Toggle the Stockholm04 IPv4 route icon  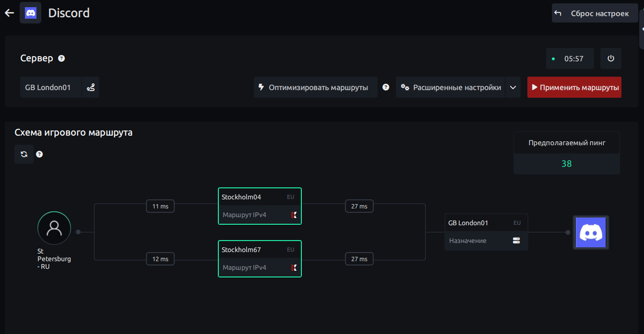294,215
